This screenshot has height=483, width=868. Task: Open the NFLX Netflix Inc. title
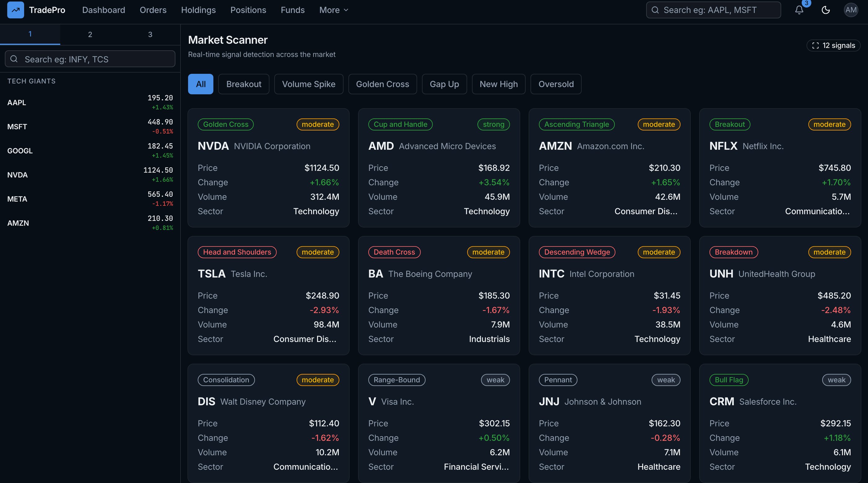pyautogui.click(x=746, y=146)
